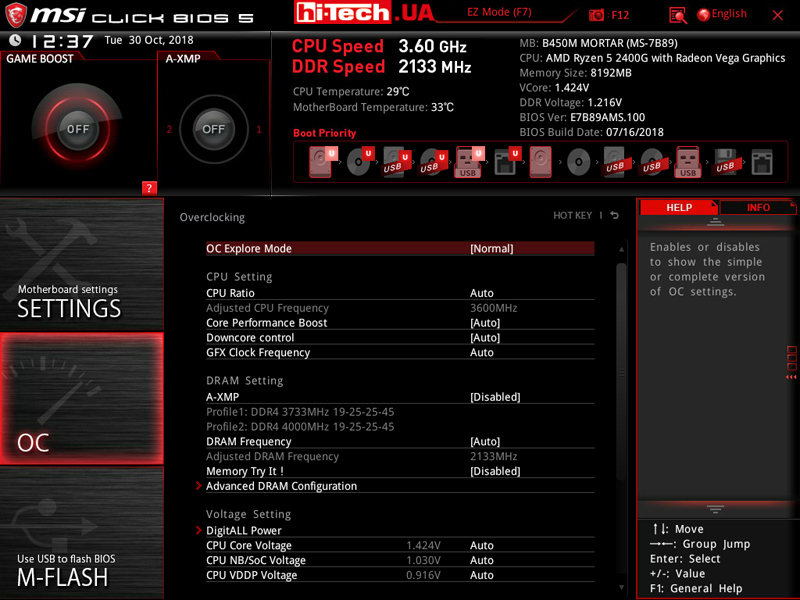
Task: Click the settings list vertical scrollbar
Action: 621,400
